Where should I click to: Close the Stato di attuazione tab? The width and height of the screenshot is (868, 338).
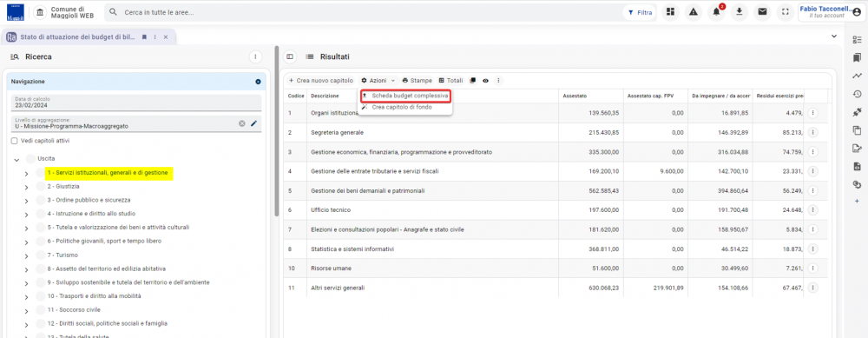166,37
